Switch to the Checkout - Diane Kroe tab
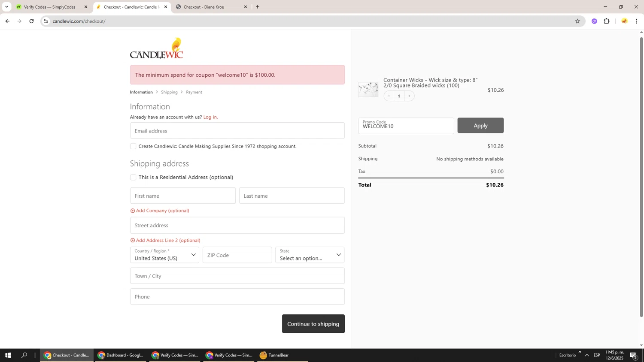 (x=210, y=7)
